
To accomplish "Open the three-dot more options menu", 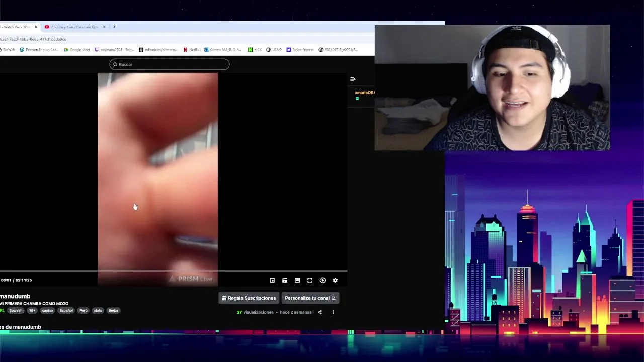I will pos(333,312).
